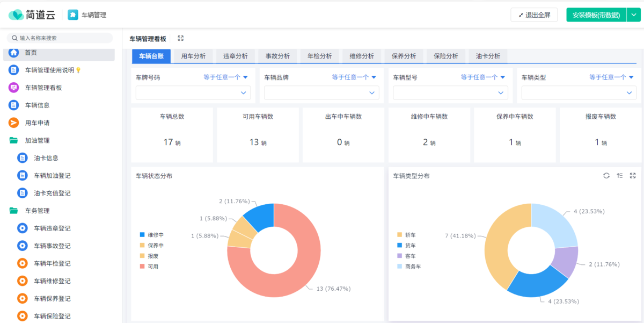Click the 车辆管理 app icon in header
This screenshot has height=323, width=644.
click(73, 15)
